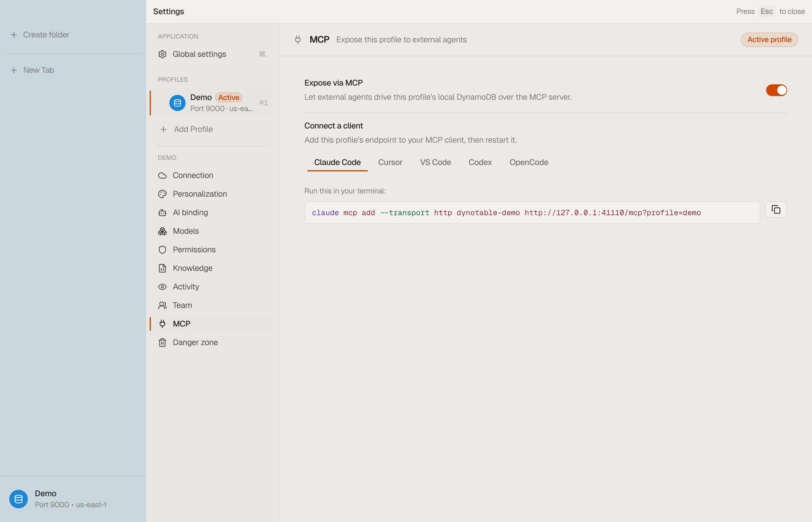Open the Activity settings section
The width and height of the screenshot is (812, 522).
tap(212, 287)
